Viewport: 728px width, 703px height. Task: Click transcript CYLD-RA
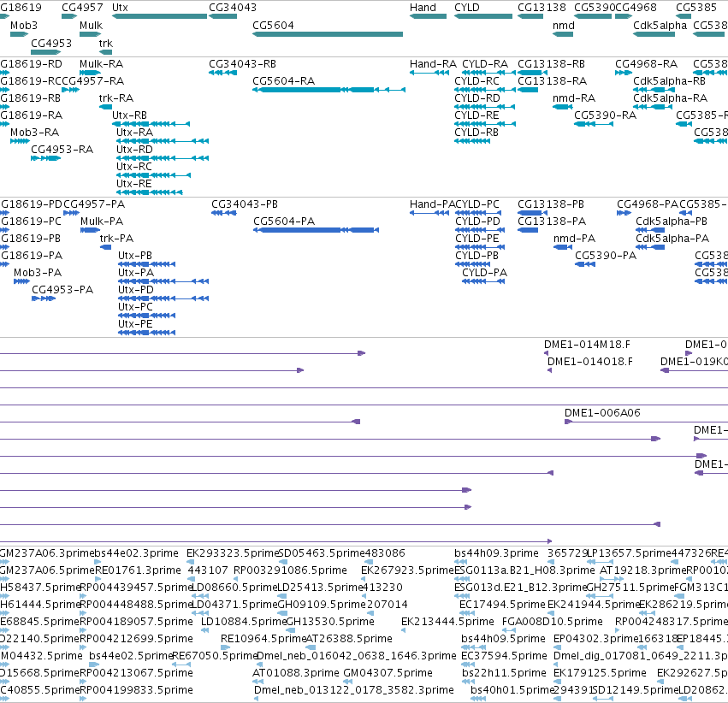tap(488, 73)
